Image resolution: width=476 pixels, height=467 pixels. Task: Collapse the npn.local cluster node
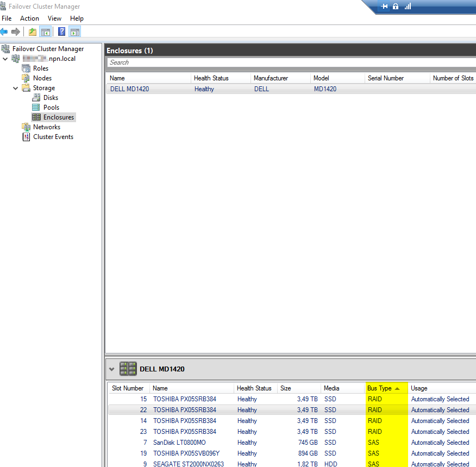tap(5, 59)
